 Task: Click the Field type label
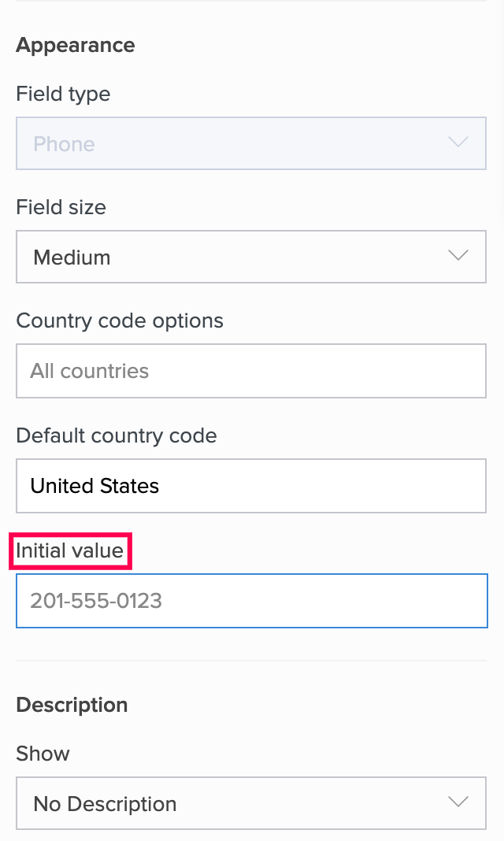tap(63, 94)
